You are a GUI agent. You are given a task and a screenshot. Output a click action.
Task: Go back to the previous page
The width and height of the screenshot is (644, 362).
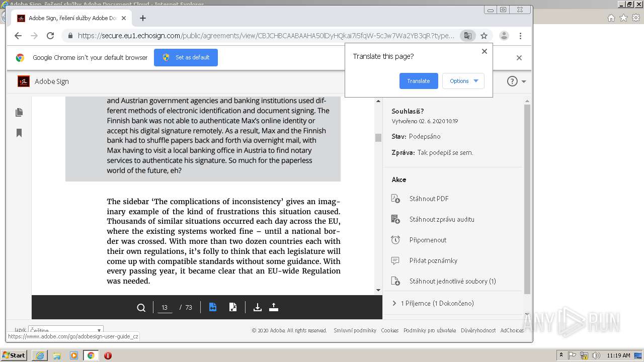point(18,36)
